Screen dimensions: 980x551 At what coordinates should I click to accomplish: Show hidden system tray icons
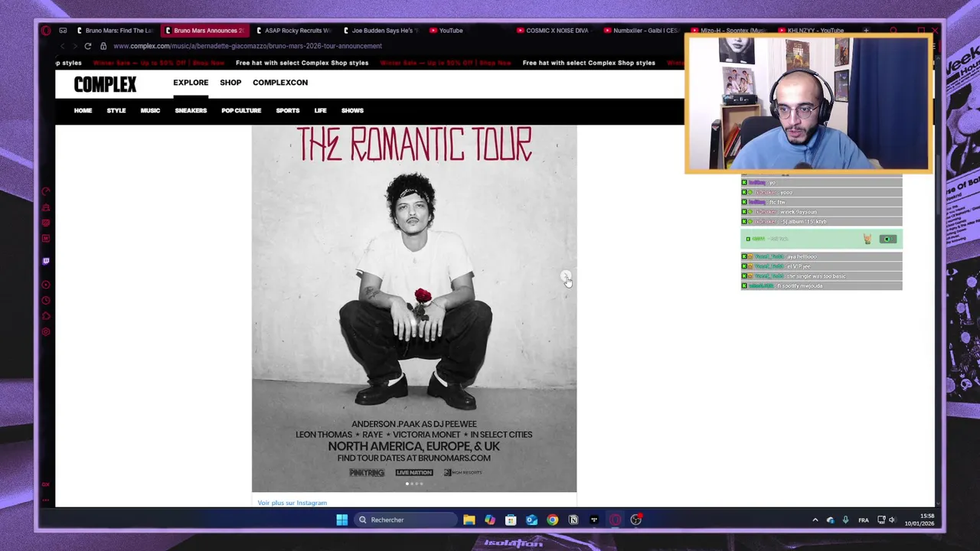[815, 520]
